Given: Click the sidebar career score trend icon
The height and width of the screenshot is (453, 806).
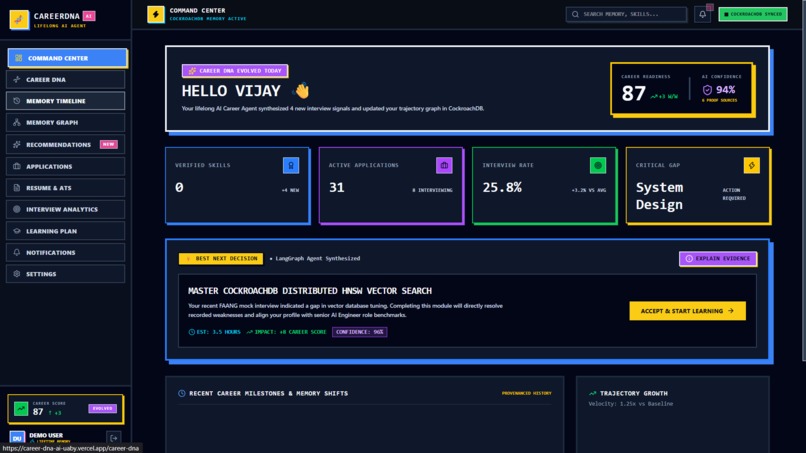Looking at the screenshot, I should click(21, 409).
